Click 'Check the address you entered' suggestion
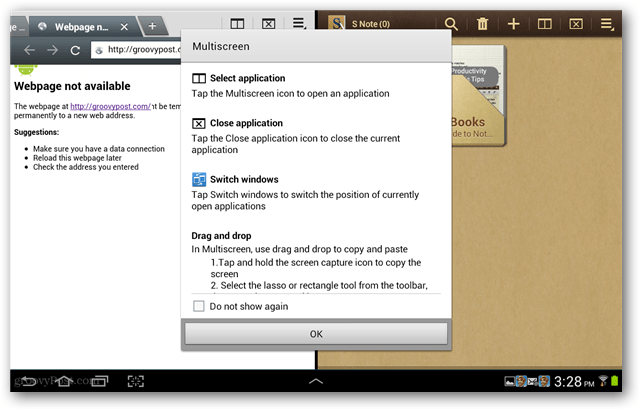 (x=86, y=167)
